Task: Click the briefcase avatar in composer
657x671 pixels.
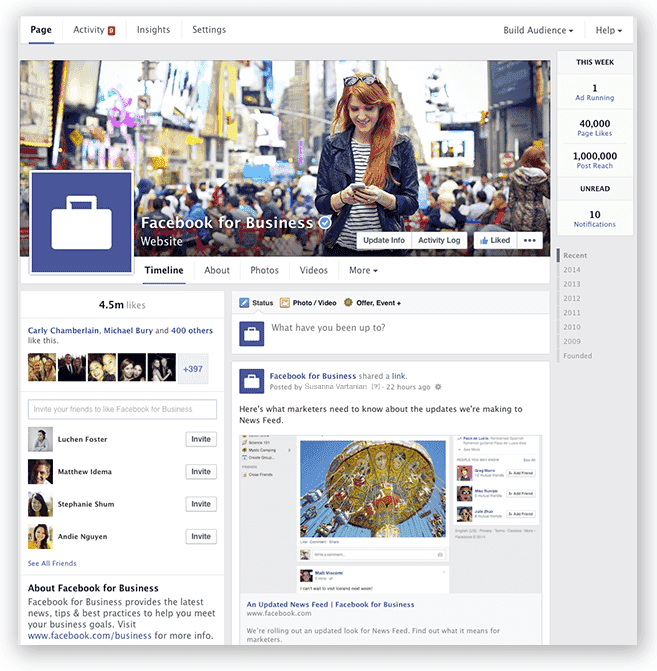Action: coord(252,334)
